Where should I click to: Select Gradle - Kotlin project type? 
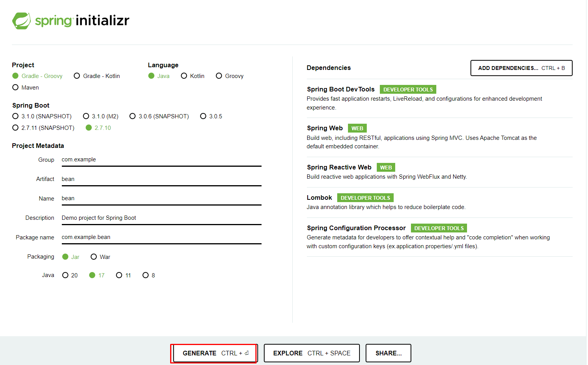97,76
